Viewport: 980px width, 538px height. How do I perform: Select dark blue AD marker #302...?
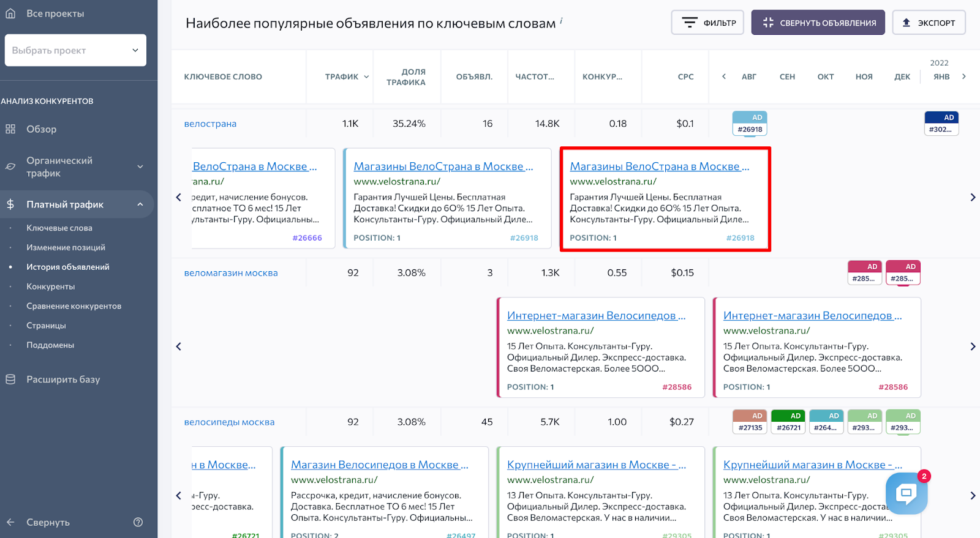941,124
